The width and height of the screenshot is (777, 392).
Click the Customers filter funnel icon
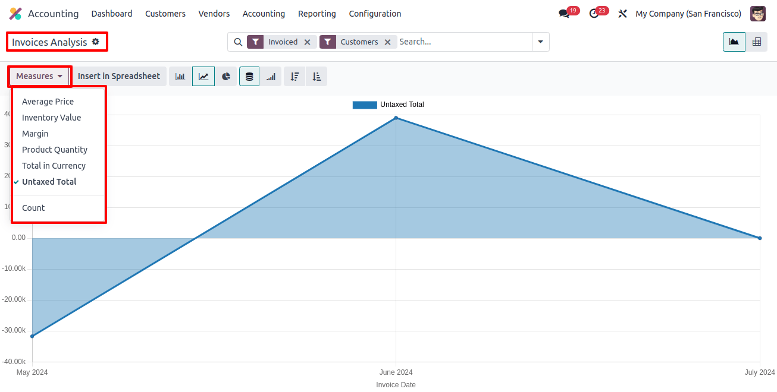click(328, 42)
